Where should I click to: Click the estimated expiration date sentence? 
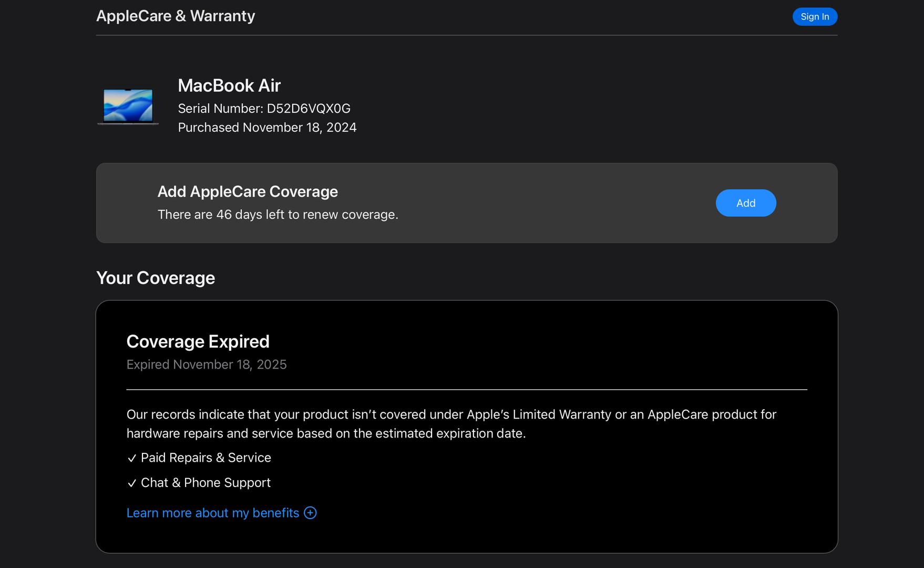326,433
